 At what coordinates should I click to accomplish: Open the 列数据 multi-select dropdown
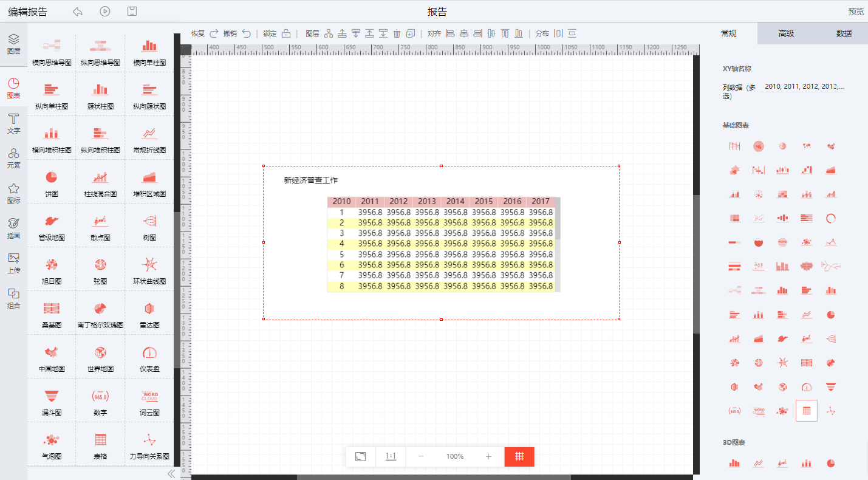tap(804, 87)
